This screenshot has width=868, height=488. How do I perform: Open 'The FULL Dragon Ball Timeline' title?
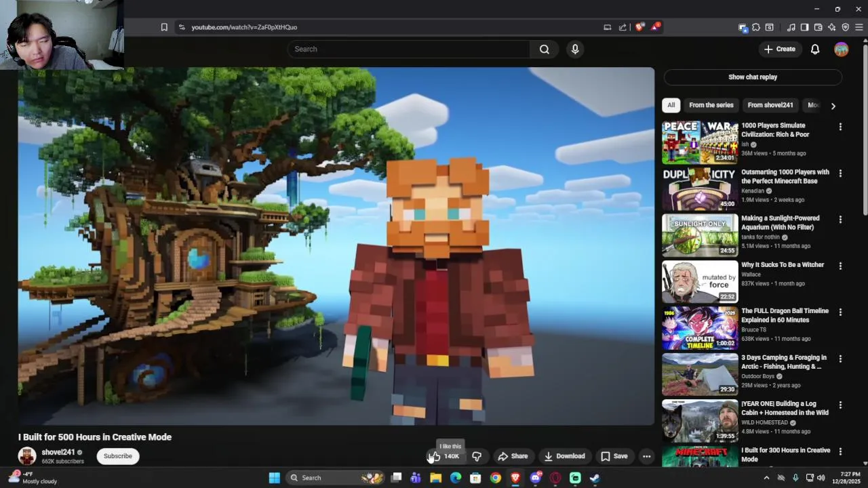coord(785,315)
